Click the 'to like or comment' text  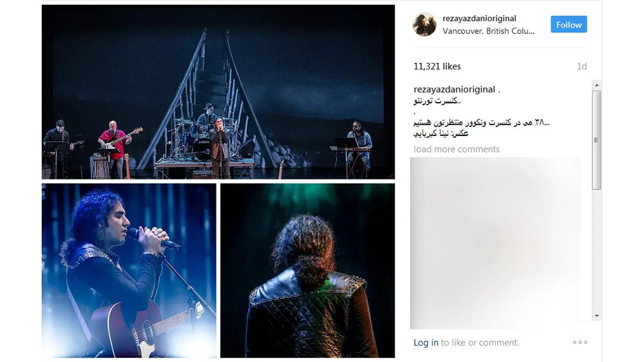tap(480, 342)
